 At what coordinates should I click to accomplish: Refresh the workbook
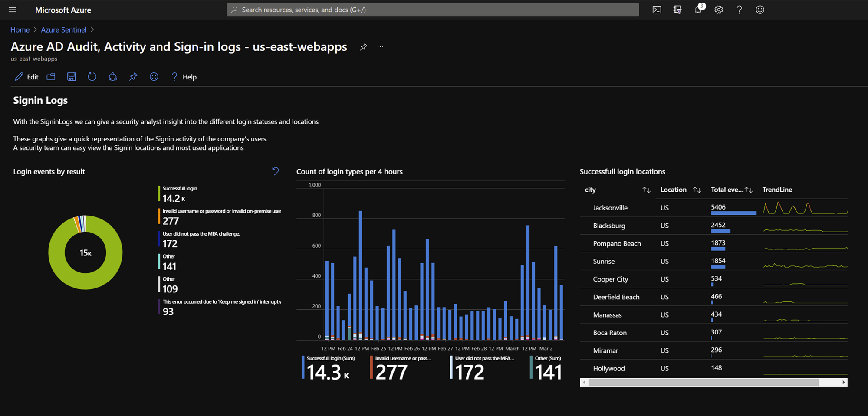coord(92,77)
